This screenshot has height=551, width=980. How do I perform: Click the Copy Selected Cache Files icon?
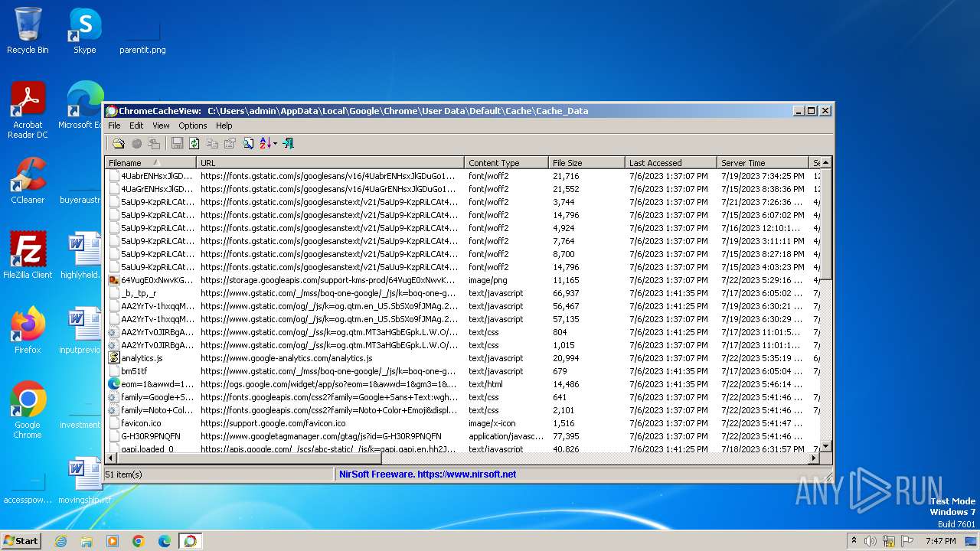click(x=154, y=143)
